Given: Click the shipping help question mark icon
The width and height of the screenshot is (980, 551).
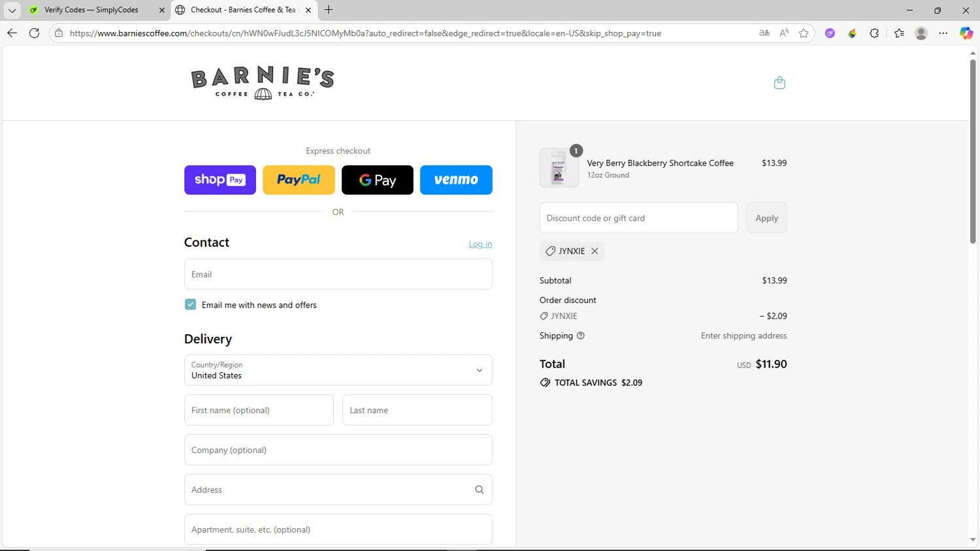Looking at the screenshot, I should [581, 336].
